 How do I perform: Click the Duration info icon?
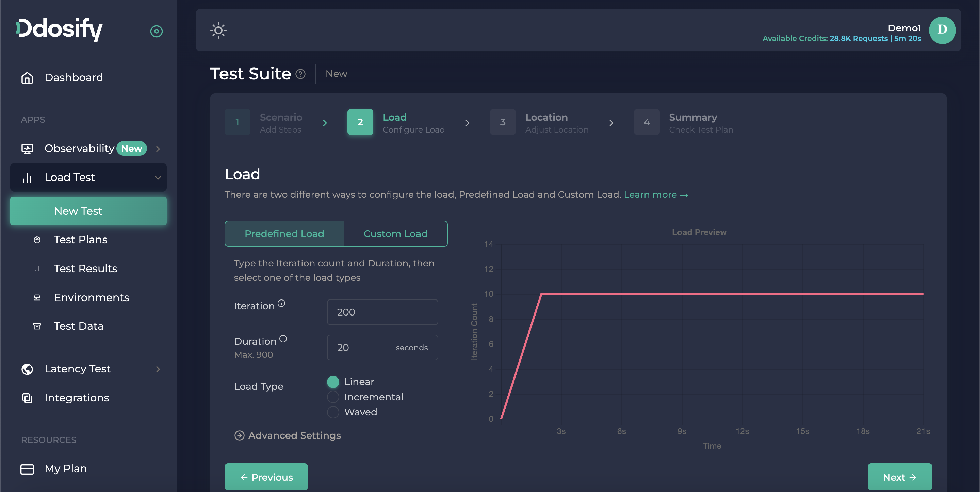pos(283,339)
